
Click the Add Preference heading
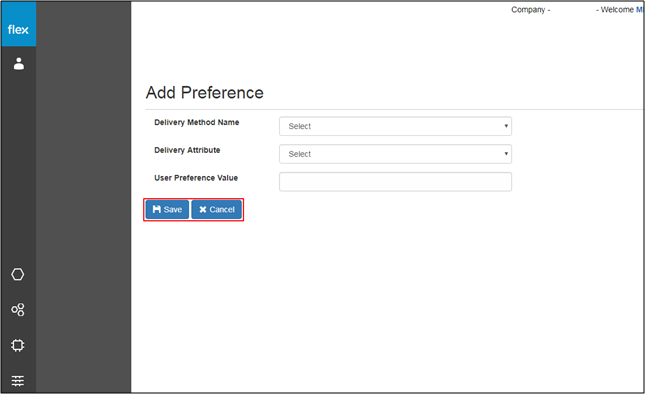(x=204, y=93)
